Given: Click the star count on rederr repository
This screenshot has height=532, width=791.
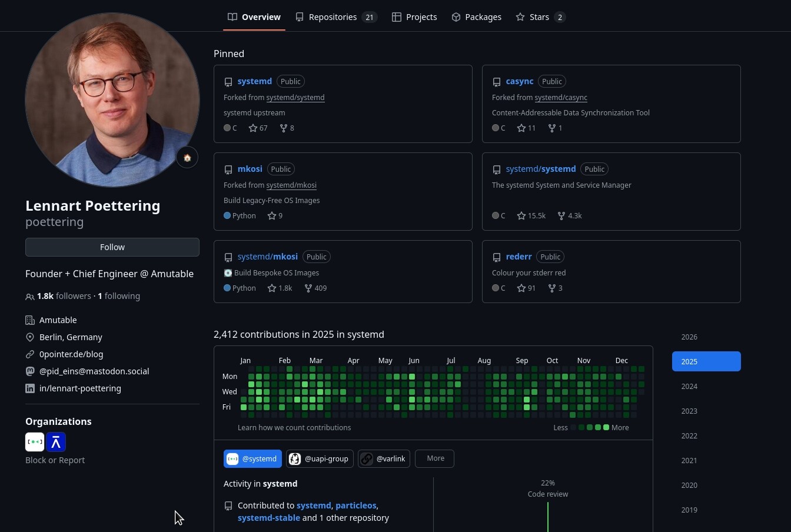Looking at the screenshot, I should (x=526, y=288).
